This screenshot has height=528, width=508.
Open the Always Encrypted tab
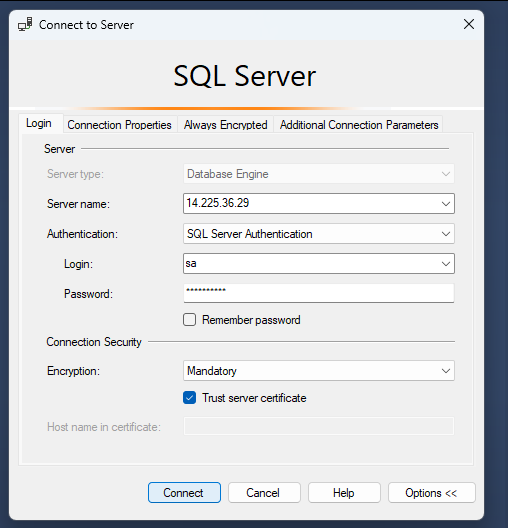point(226,125)
